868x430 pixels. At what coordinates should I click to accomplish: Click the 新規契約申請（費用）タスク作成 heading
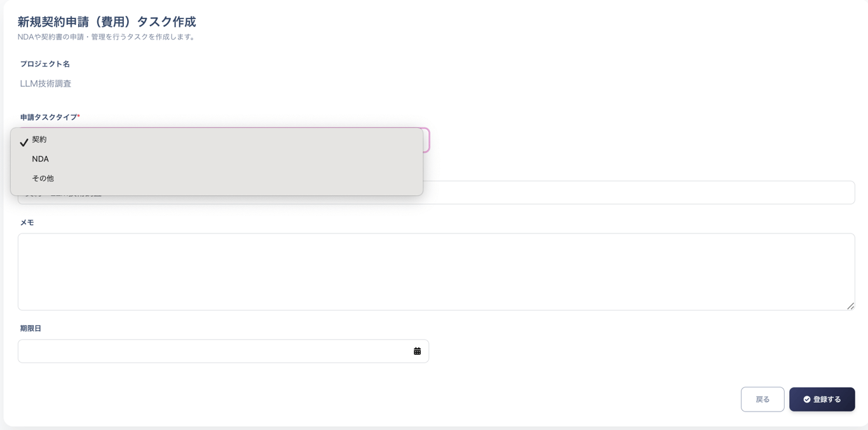(x=107, y=22)
